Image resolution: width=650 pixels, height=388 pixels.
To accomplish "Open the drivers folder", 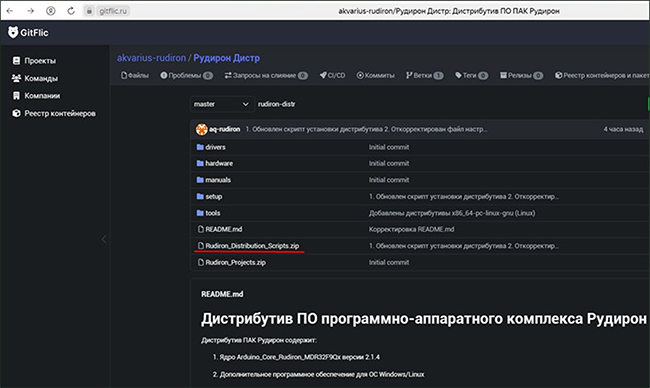I will (x=216, y=147).
